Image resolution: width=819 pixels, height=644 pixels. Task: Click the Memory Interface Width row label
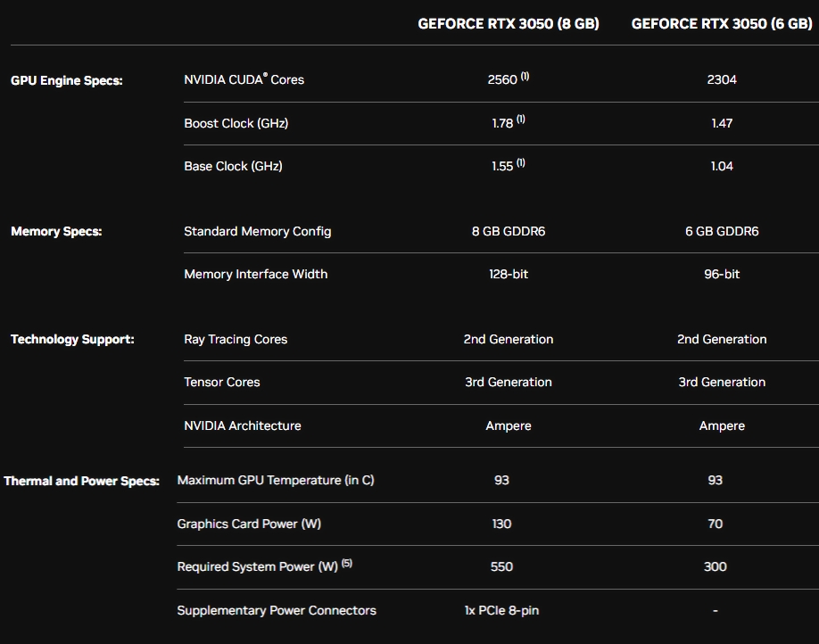pyautogui.click(x=256, y=274)
